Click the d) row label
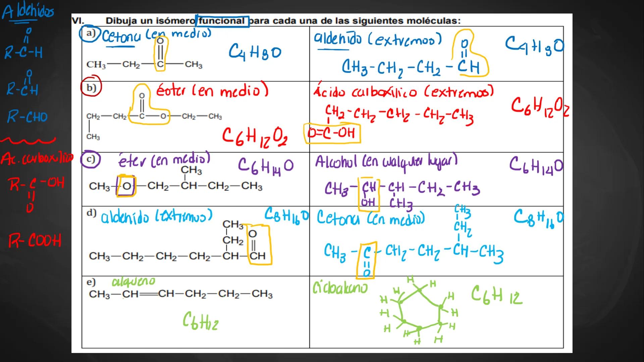644x362 pixels. point(92,213)
